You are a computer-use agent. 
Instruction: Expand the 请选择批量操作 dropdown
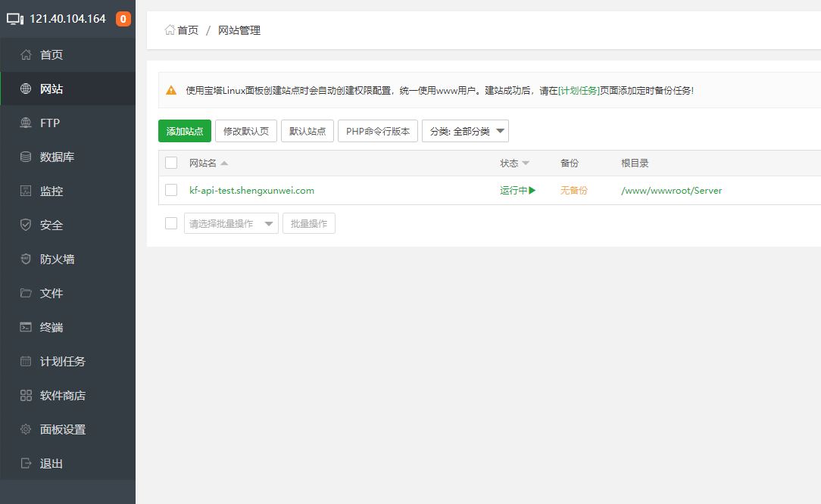click(x=231, y=223)
